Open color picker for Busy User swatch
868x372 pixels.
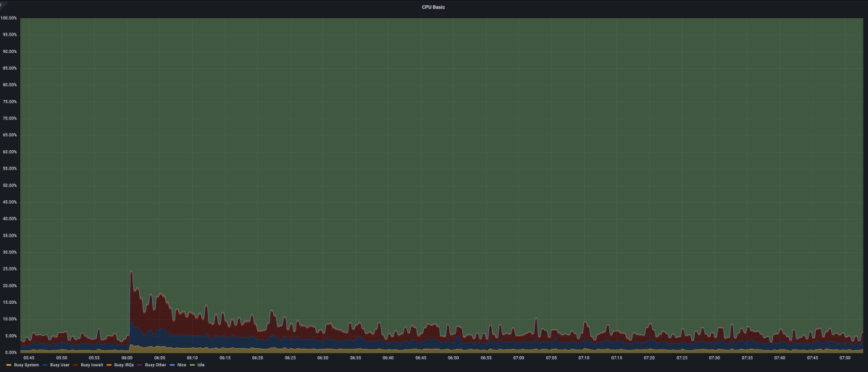point(46,365)
